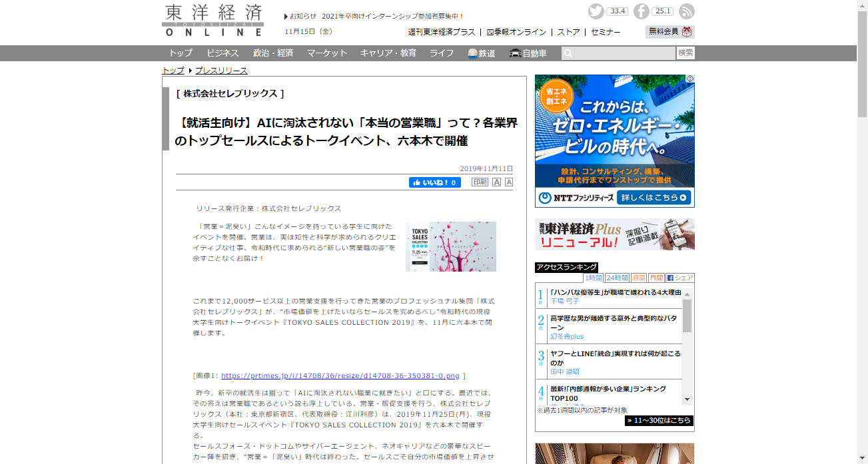868x464 pixels.
Task: Open the キャリア・教育 navigation menu item
Action: pyautogui.click(x=388, y=53)
